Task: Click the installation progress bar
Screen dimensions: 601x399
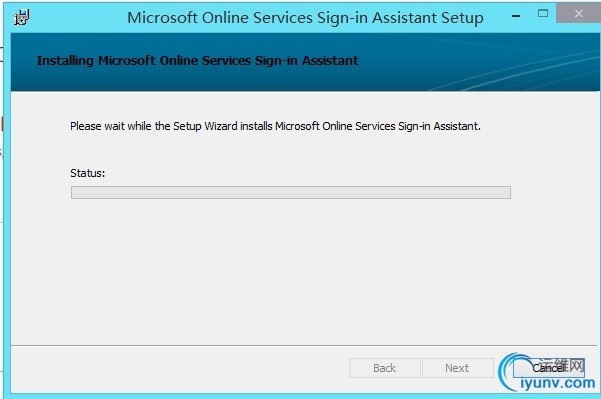Action: point(291,192)
